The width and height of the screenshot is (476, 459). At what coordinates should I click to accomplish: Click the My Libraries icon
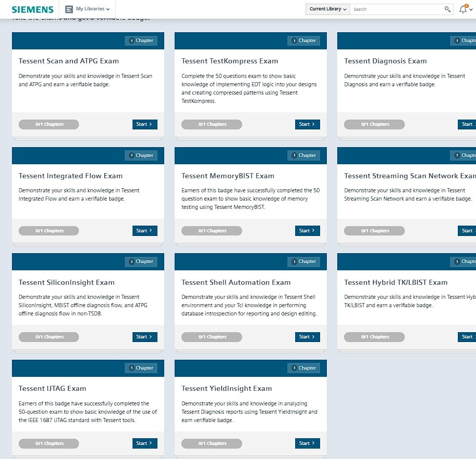pos(69,9)
